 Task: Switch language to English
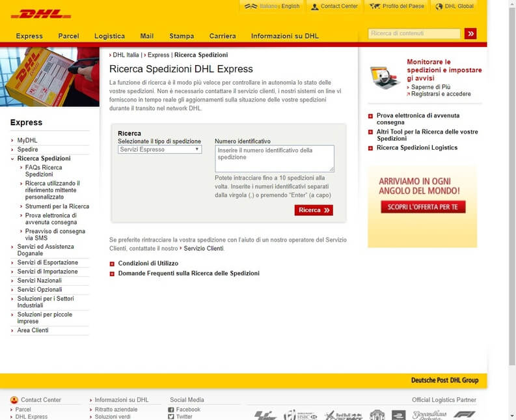(290, 7)
